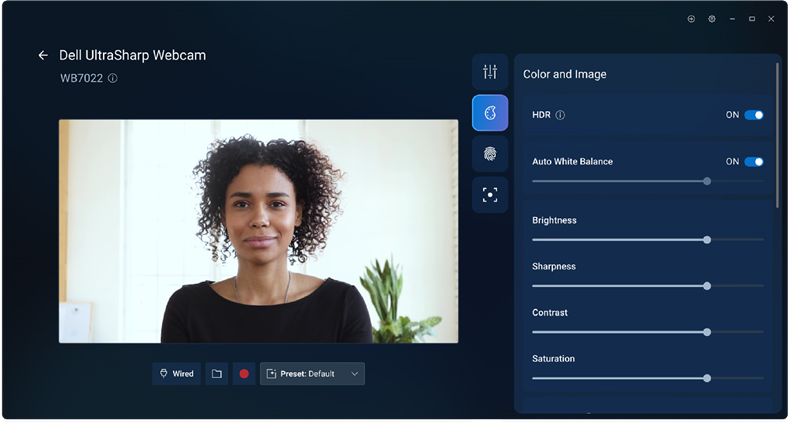Open the camera control sliders tab
The width and height of the screenshot is (790, 423).
coord(490,72)
